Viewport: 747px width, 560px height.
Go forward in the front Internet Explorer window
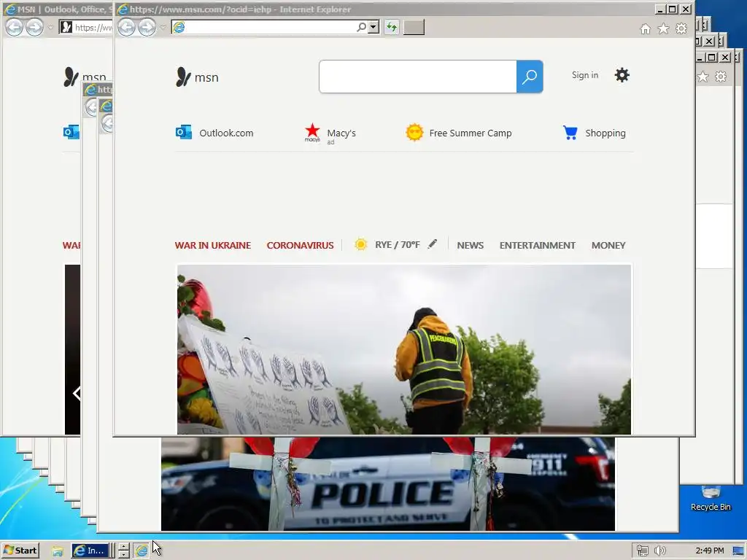[147, 27]
